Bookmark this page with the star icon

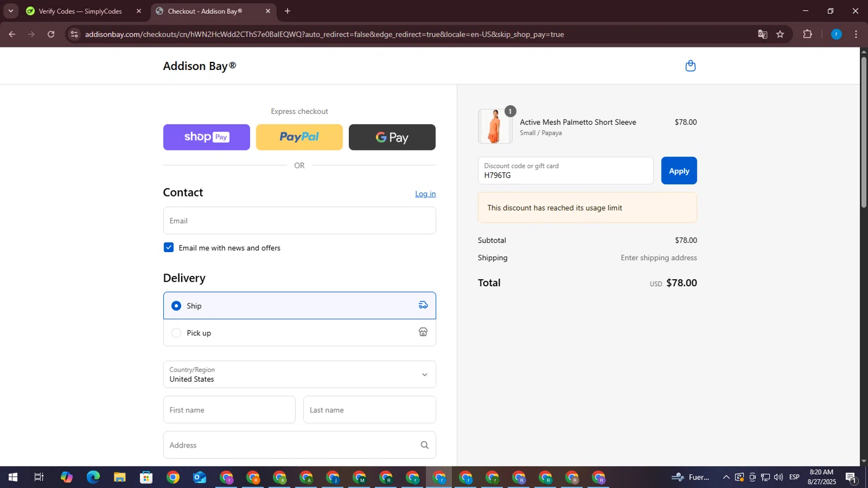point(780,34)
